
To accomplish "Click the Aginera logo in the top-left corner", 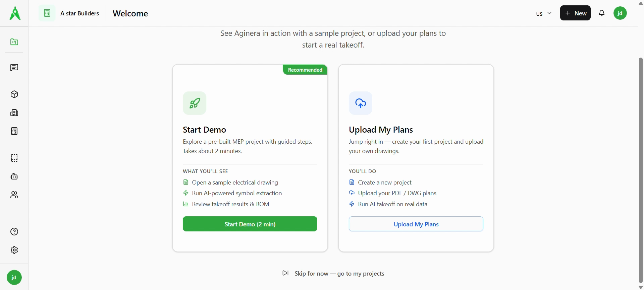I will [15, 13].
